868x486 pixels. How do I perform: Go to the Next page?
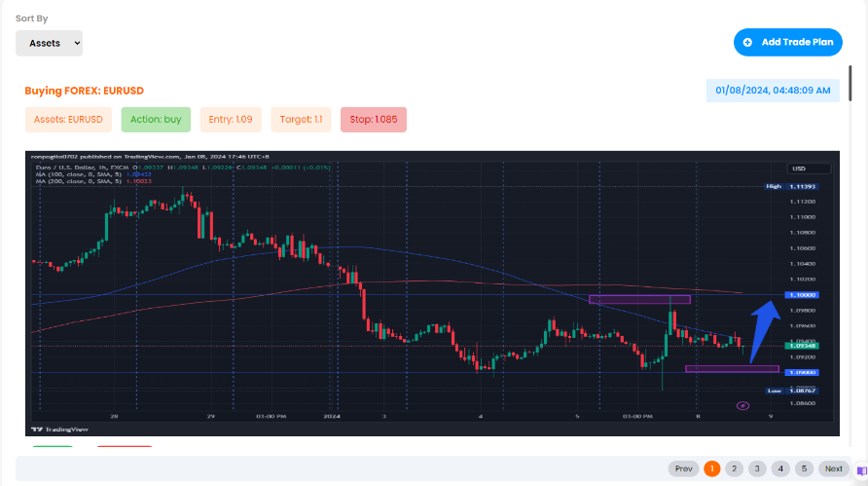coord(832,468)
